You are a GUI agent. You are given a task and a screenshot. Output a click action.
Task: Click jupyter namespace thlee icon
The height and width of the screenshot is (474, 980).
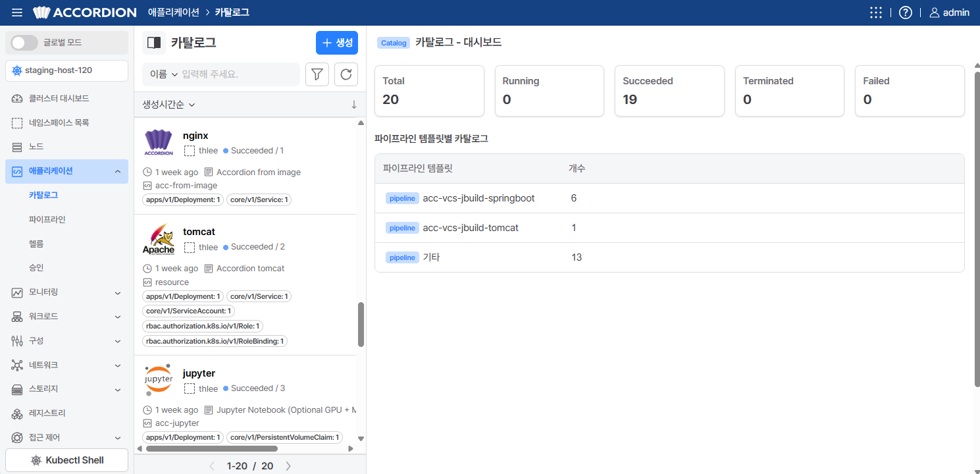(x=190, y=389)
